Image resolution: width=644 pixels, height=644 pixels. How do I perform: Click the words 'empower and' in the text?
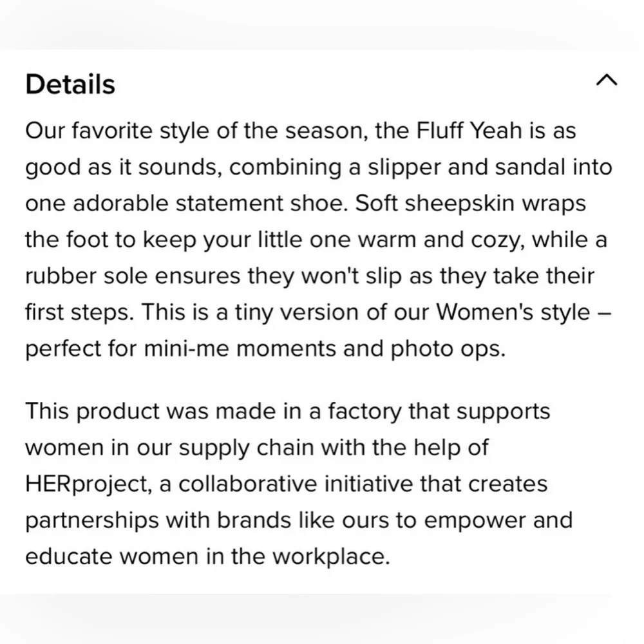click(x=497, y=520)
